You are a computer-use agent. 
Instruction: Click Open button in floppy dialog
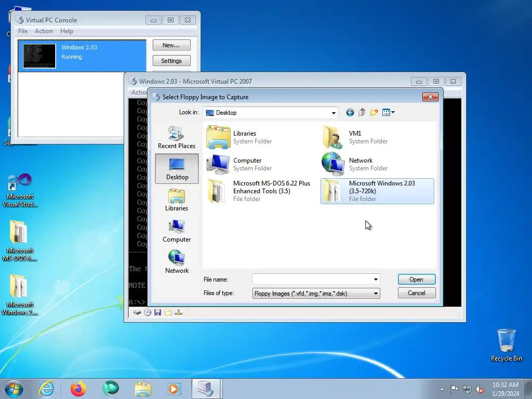pos(416,279)
